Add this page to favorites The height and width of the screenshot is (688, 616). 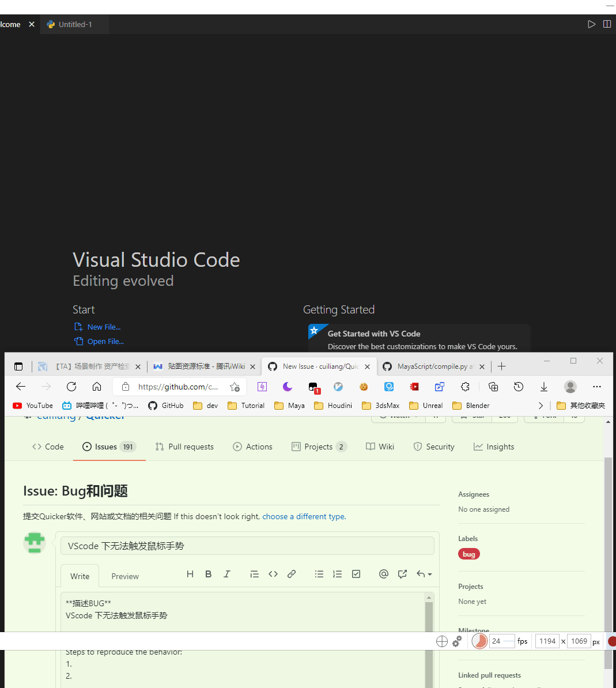coord(235,387)
